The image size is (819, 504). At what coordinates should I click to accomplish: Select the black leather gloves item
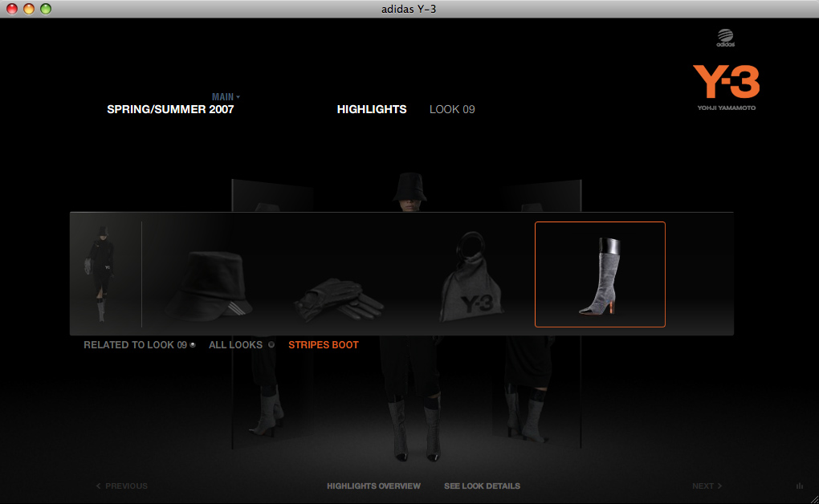pos(339,299)
